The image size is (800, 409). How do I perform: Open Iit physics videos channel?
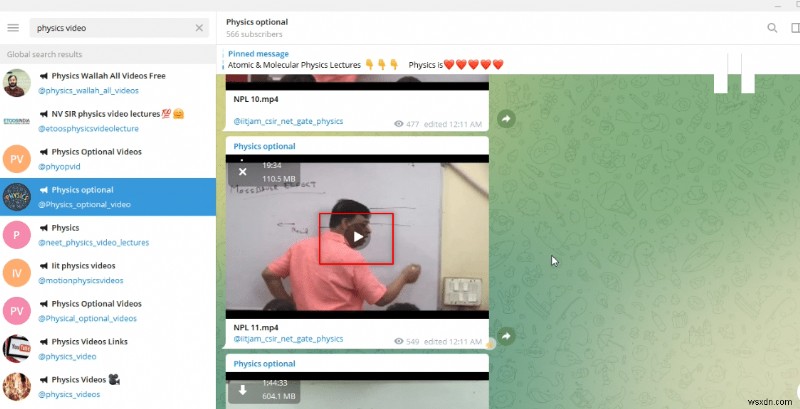pos(108,273)
